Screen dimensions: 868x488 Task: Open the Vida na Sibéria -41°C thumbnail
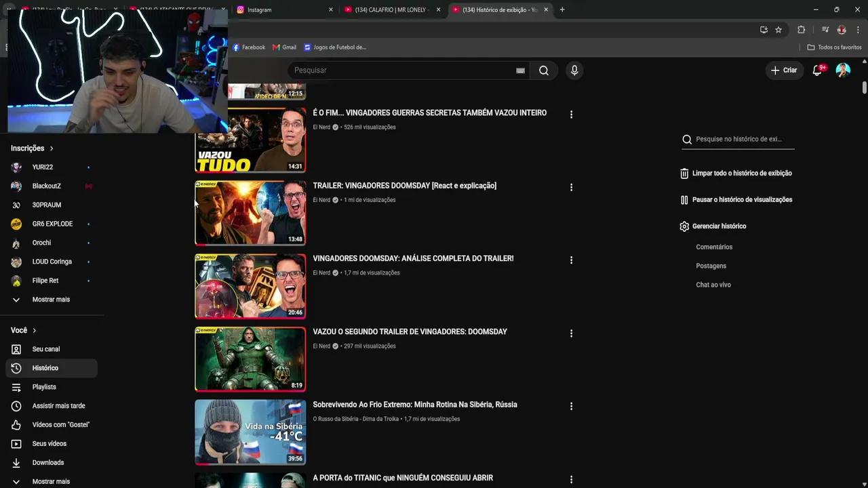(250, 432)
